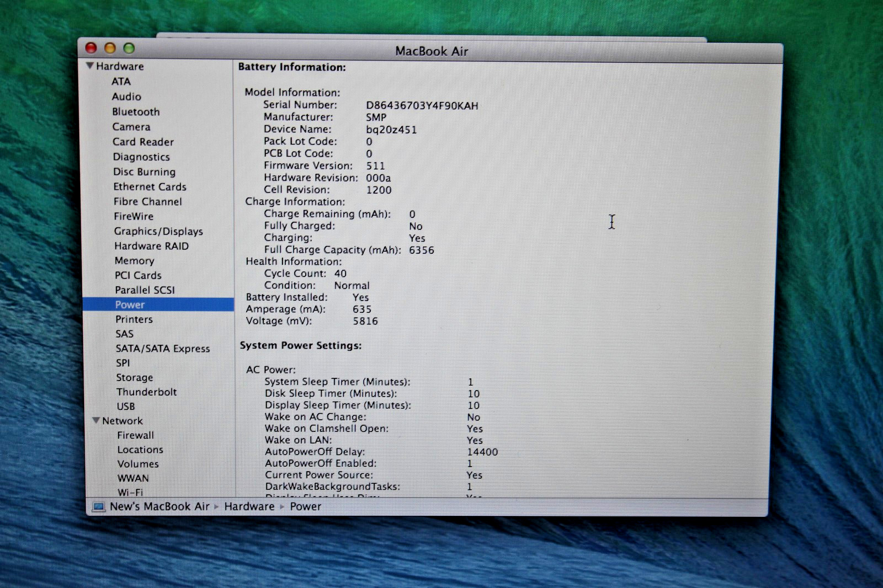This screenshot has width=883, height=588.
Task: Click Hardware in the path bar
Action: click(249, 506)
